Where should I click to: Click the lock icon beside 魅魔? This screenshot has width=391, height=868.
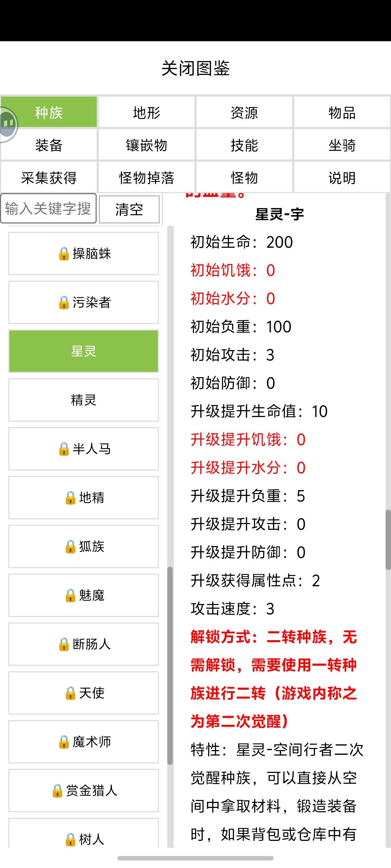(x=70, y=595)
